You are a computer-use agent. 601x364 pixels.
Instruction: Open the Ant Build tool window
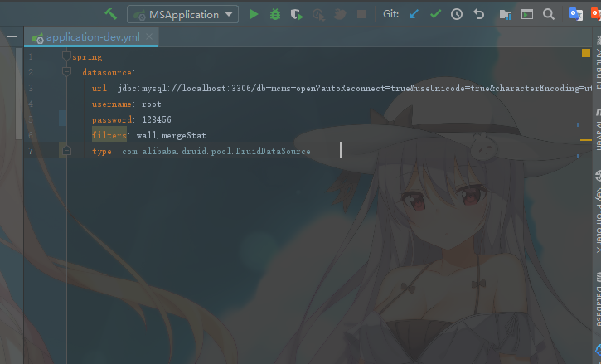[598, 61]
